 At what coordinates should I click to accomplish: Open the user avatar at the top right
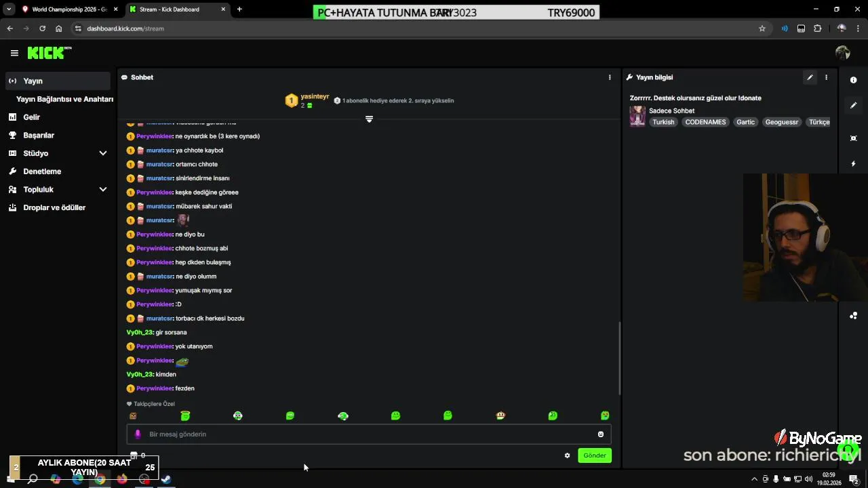[843, 53]
